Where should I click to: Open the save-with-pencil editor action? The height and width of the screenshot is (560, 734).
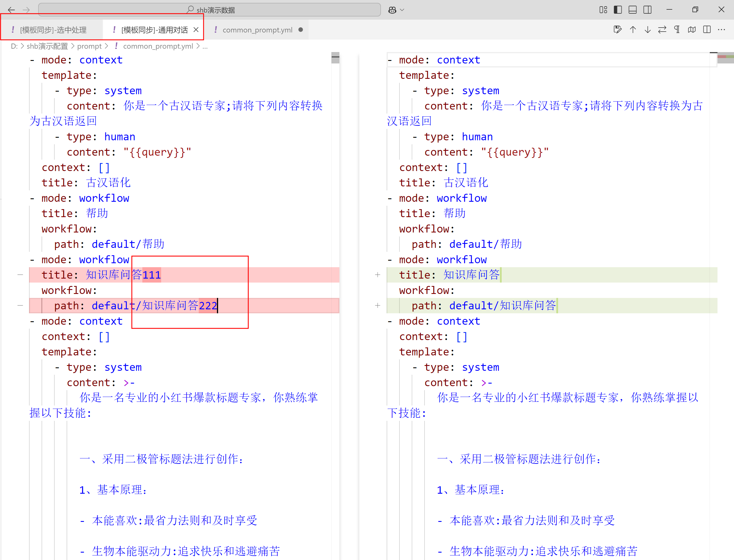point(617,30)
